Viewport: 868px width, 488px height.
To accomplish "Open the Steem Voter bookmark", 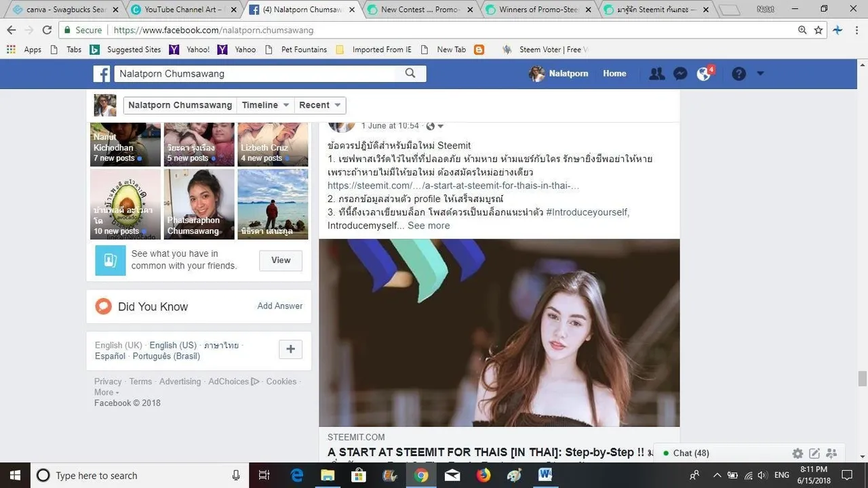I will coord(545,49).
